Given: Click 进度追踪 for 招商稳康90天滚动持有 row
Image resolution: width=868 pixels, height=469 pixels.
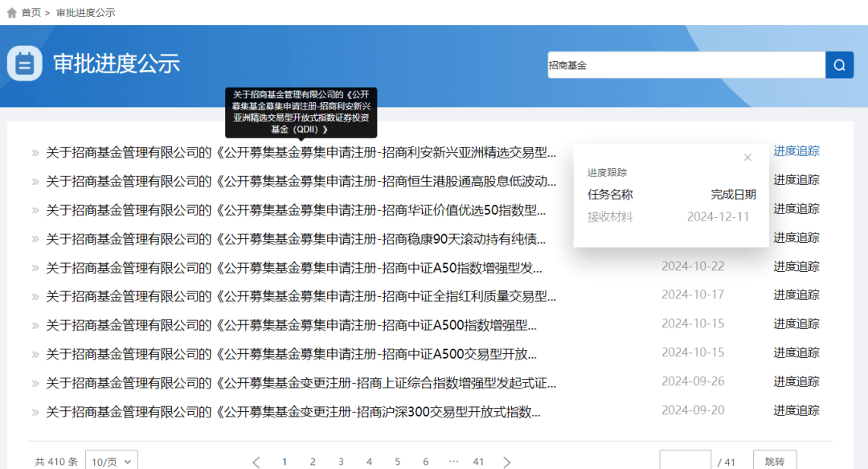Looking at the screenshot, I should [x=796, y=237].
